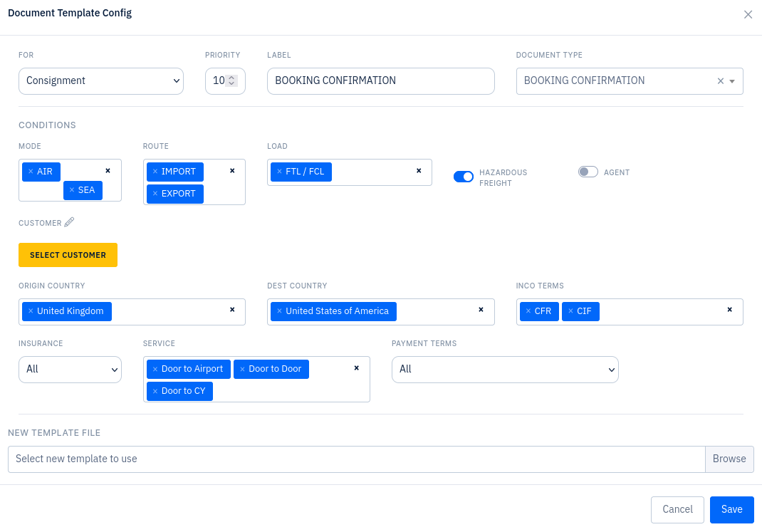762x532 pixels.
Task: Disable the Hazardous Freight toggle
Action: pos(464,177)
